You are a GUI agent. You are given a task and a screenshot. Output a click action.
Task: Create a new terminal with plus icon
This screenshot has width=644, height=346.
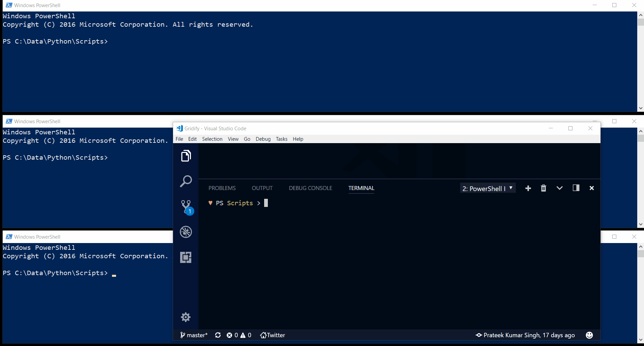pyautogui.click(x=528, y=188)
